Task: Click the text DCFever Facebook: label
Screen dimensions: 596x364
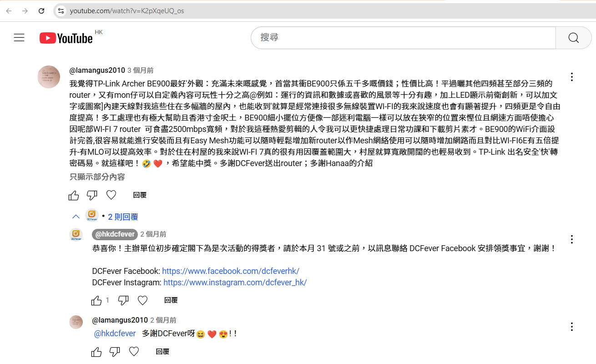Action: (126, 271)
